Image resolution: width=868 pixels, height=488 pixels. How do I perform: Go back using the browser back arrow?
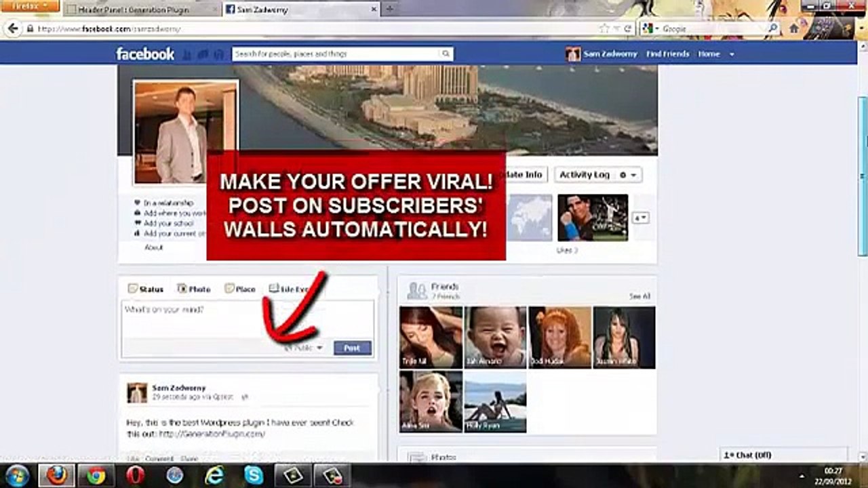pos(13,28)
